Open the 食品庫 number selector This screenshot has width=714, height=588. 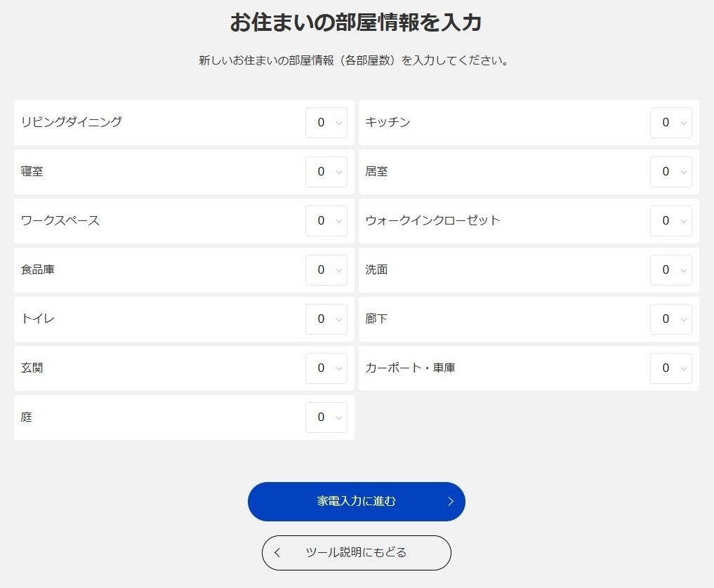coord(326,269)
